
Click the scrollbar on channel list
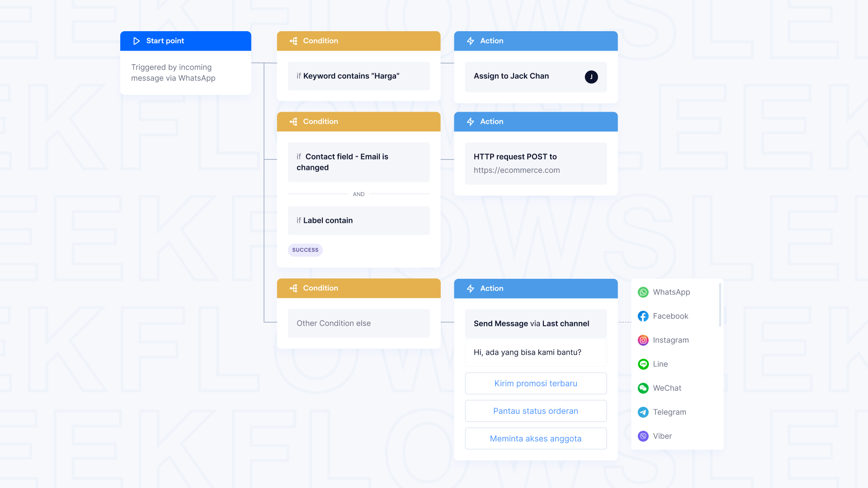point(720,305)
